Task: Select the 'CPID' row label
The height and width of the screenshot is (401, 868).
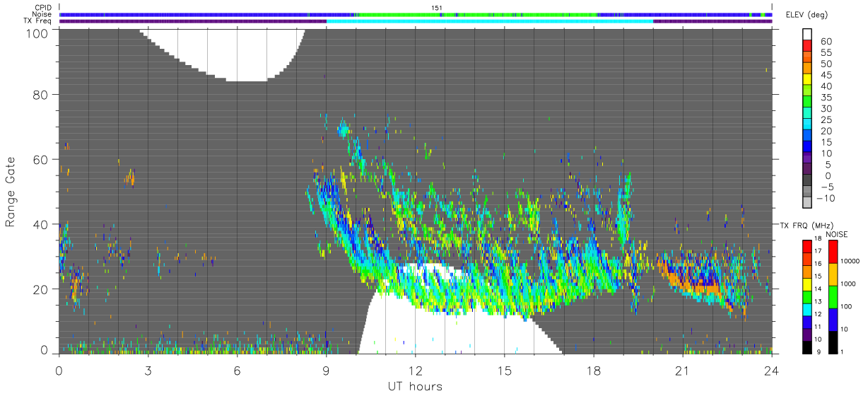Action: tap(42, 8)
